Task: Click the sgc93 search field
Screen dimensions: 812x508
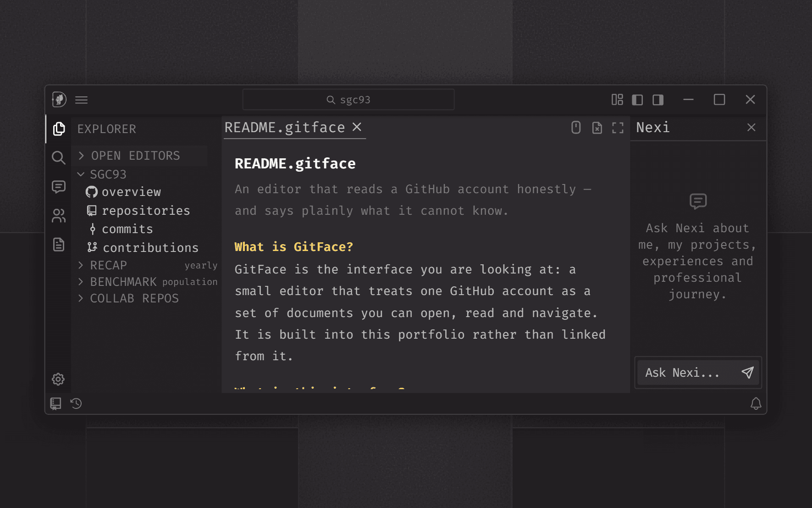Action: click(348, 100)
